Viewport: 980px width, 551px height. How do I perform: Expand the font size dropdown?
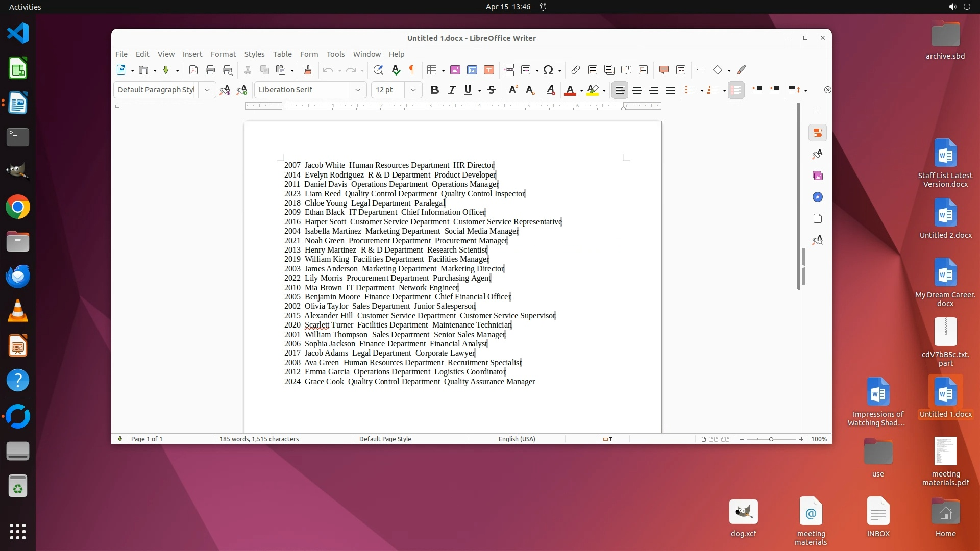[x=413, y=90]
